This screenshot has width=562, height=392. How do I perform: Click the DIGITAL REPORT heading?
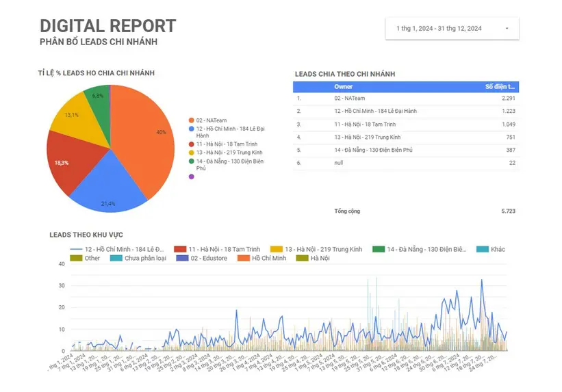click(x=108, y=26)
